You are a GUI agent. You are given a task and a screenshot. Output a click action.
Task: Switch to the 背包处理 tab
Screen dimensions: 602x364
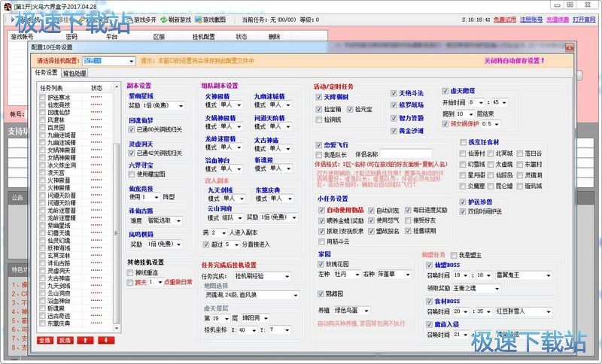tap(74, 73)
